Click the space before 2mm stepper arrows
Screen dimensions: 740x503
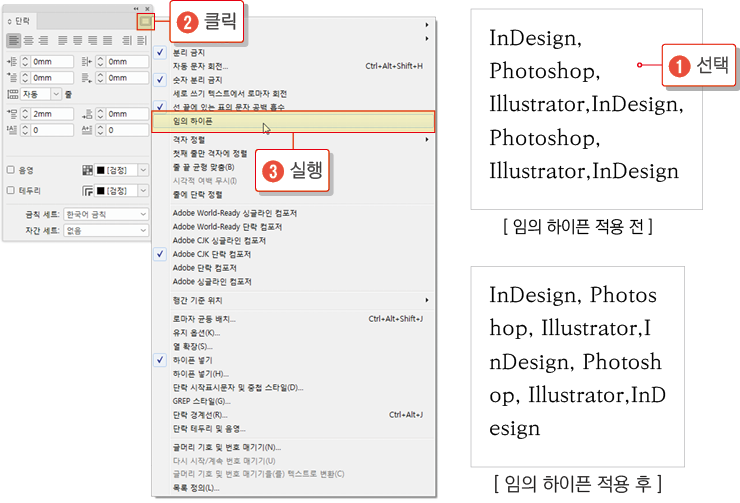pos(25,114)
